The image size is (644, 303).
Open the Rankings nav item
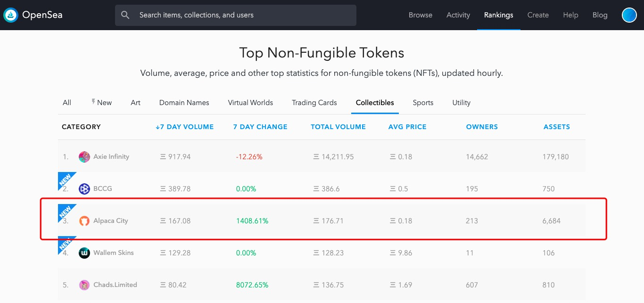click(499, 15)
